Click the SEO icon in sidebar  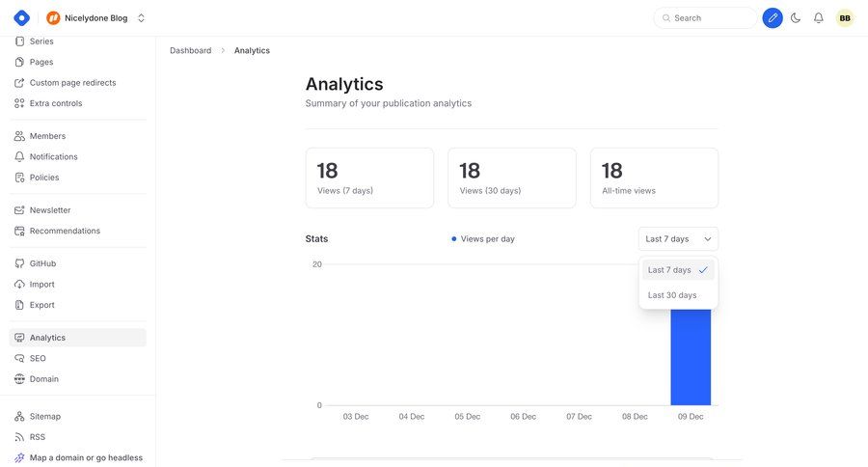pyautogui.click(x=19, y=358)
